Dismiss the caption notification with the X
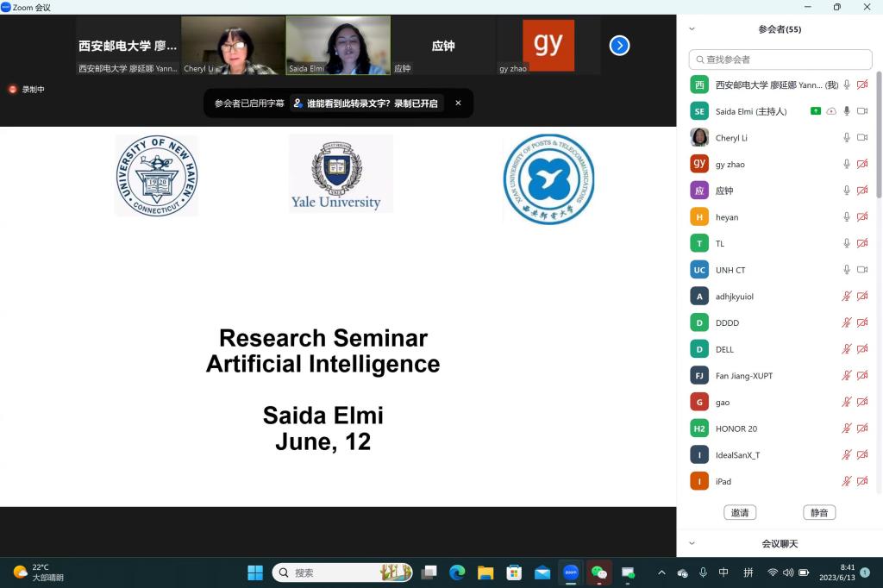Viewport: 883px width, 588px height. [x=459, y=103]
